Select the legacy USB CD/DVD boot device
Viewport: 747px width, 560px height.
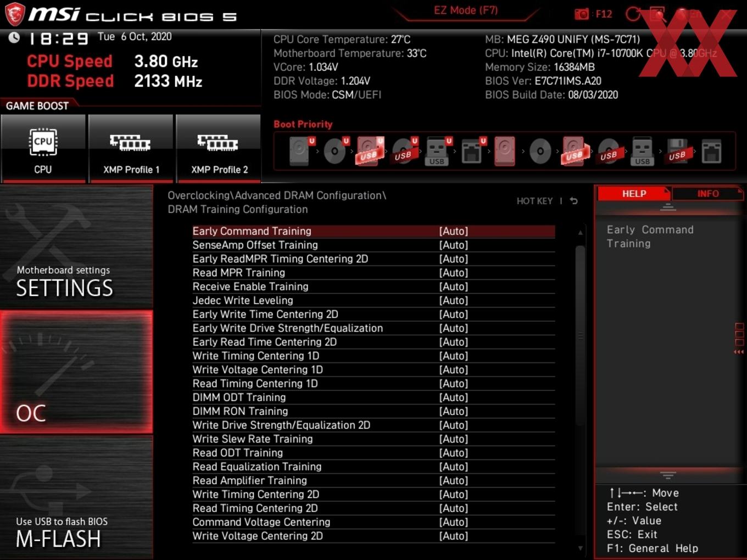tap(610, 151)
